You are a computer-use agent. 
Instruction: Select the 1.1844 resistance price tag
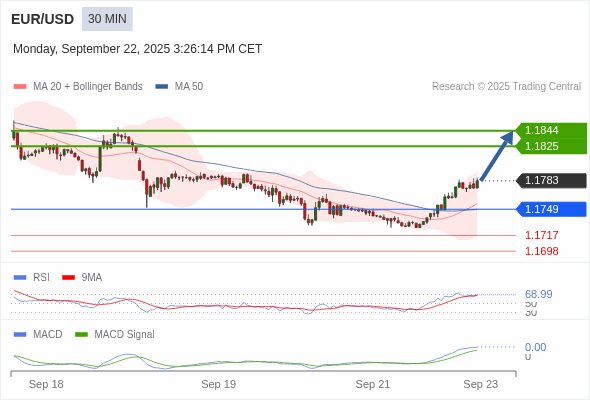point(551,130)
